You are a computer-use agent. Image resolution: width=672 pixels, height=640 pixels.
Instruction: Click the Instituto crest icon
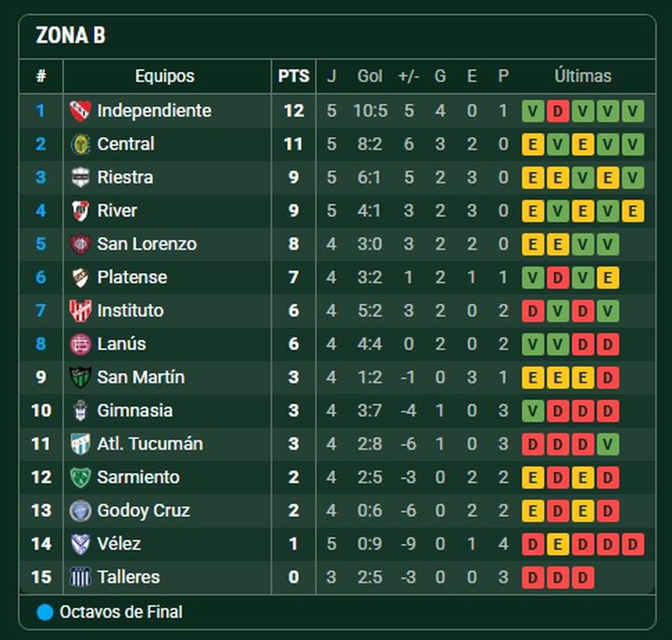(80, 311)
